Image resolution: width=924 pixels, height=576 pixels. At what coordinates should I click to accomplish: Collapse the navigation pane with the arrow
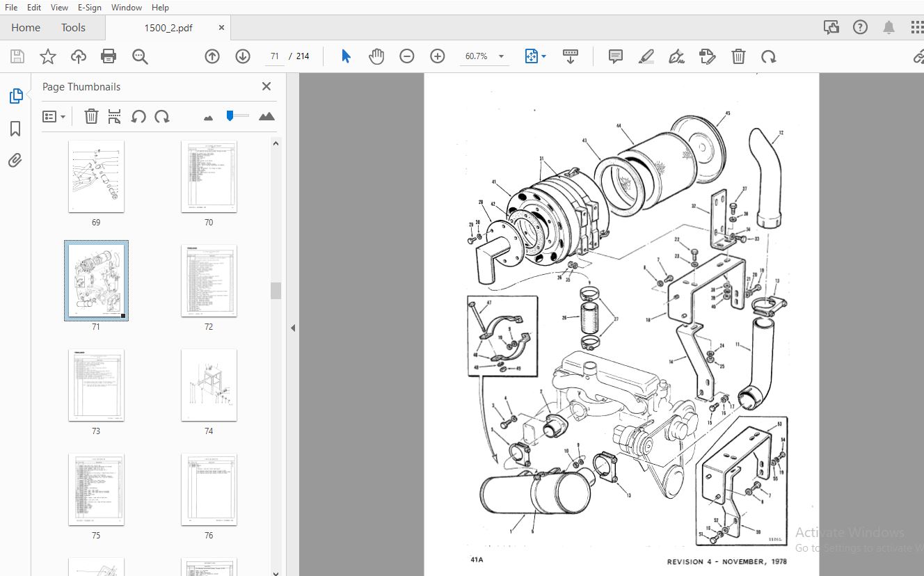(293, 328)
